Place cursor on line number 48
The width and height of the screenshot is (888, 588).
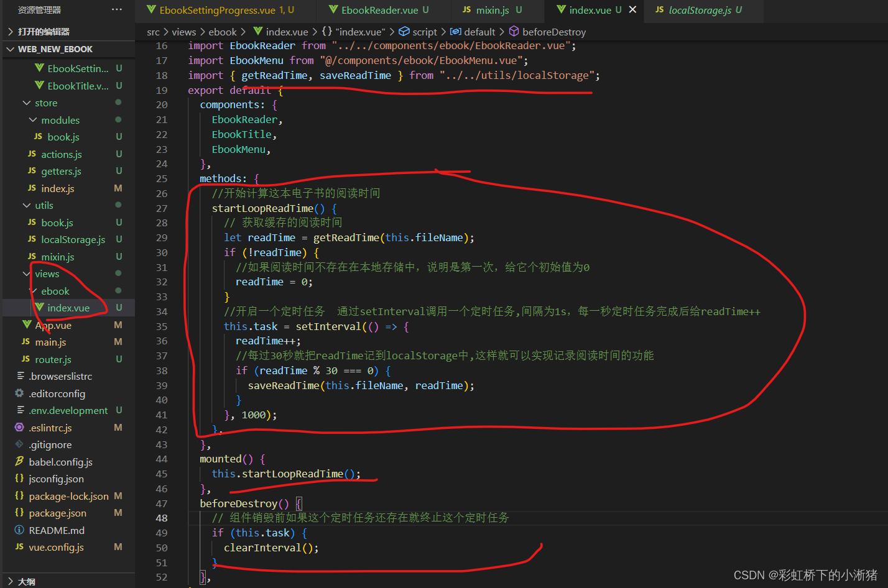[161, 518]
